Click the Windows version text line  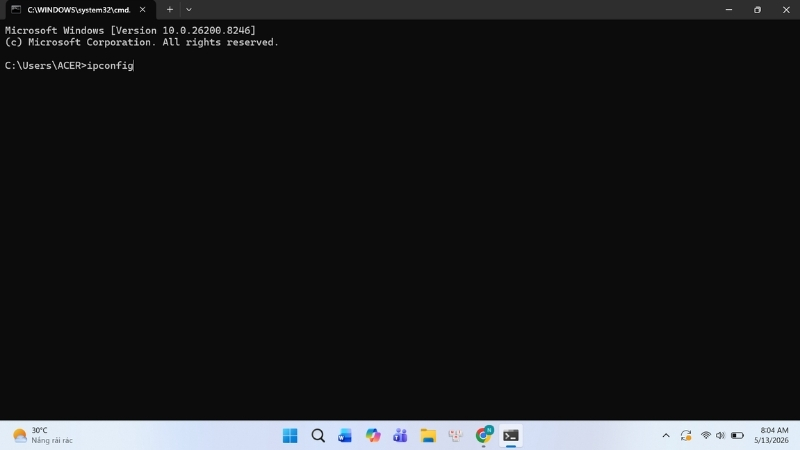pos(130,31)
